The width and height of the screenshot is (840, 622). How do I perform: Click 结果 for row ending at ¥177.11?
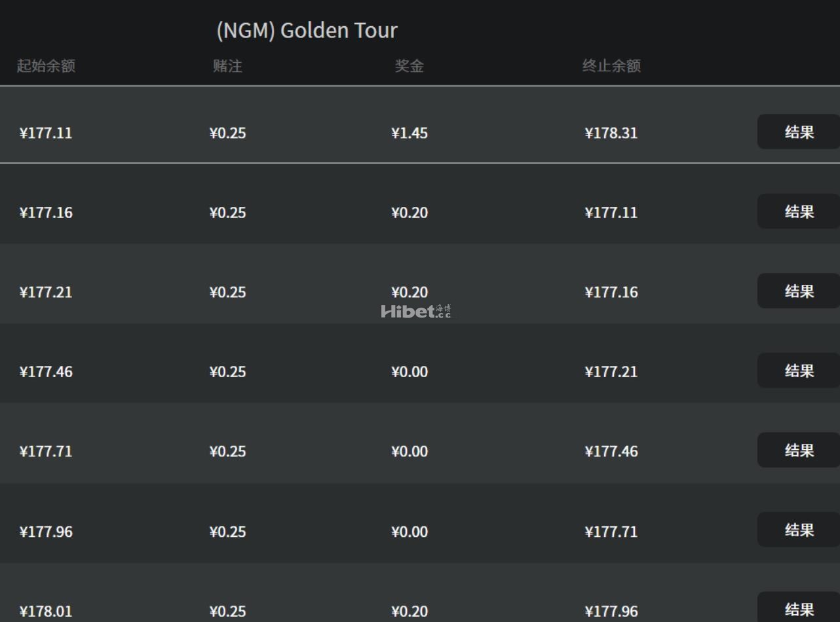coord(798,211)
